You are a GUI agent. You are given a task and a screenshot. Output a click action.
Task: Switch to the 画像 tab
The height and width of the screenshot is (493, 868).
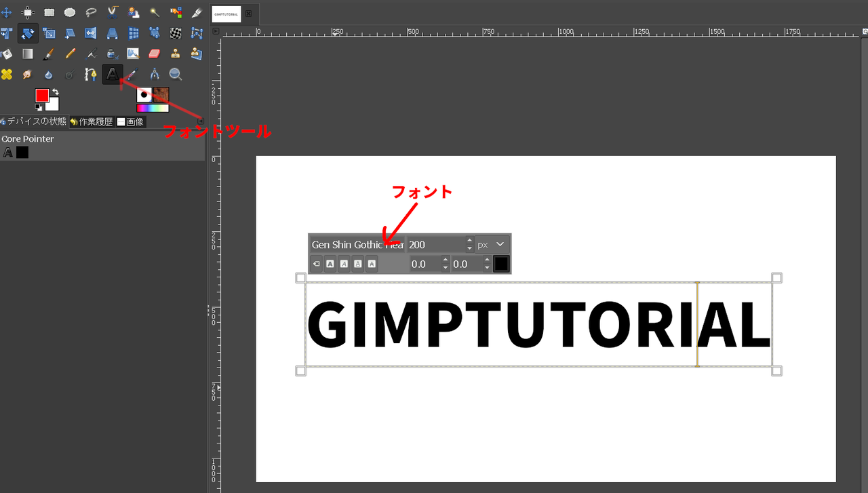pos(132,121)
